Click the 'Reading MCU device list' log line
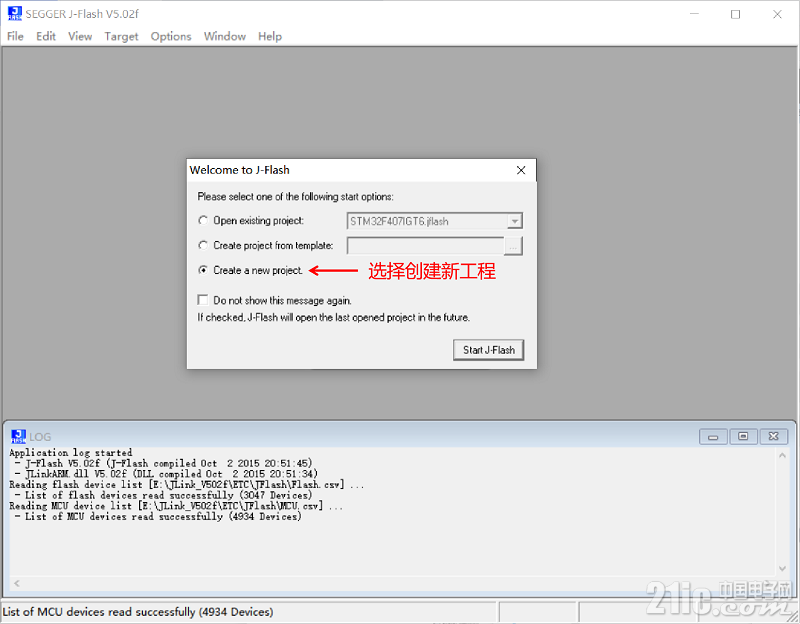800x624 pixels. tap(176, 506)
